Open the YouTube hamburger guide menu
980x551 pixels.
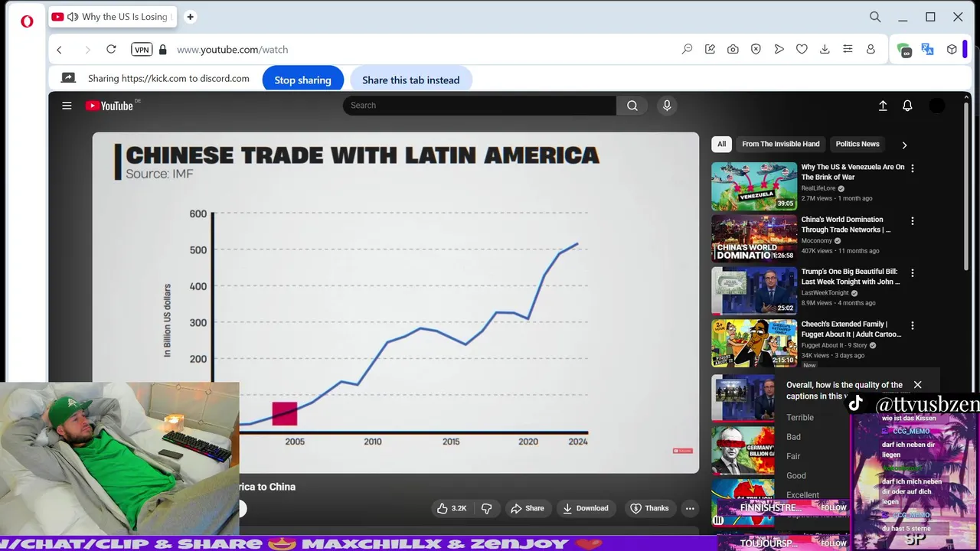coord(67,106)
